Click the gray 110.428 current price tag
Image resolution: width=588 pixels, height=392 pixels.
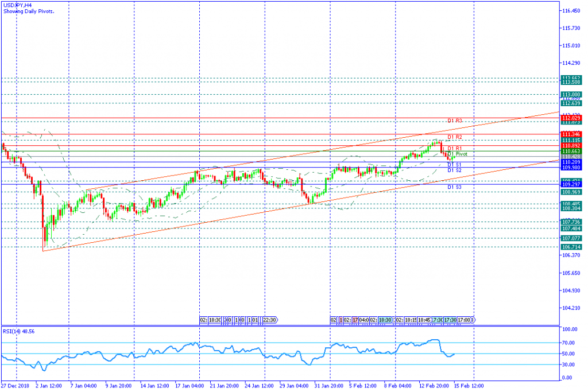pyautogui.click(x=571, y=157)
